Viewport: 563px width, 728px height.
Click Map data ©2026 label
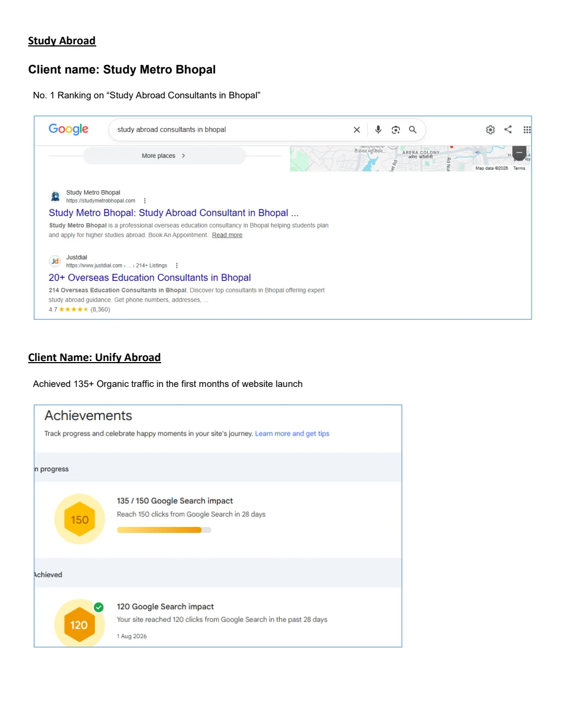click(x=492, y=168)
